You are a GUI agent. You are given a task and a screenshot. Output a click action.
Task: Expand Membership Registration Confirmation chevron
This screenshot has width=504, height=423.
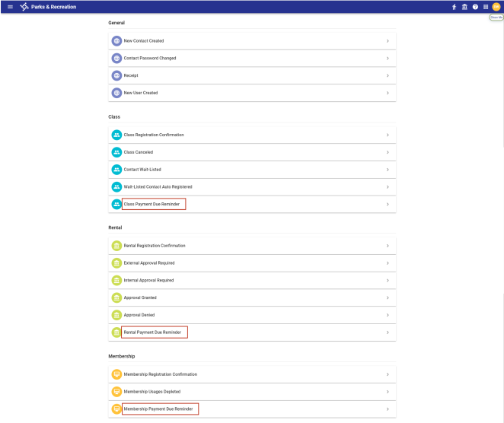tap(387, 374)
